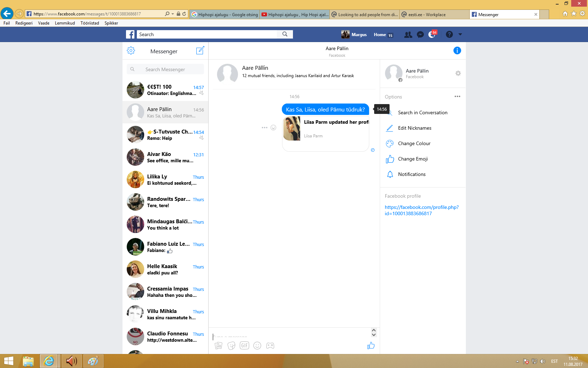Switch to the YouTube Hiphopi ajalugu tab
This screenshot has height=368, width=588.
(x=295, y=14)
